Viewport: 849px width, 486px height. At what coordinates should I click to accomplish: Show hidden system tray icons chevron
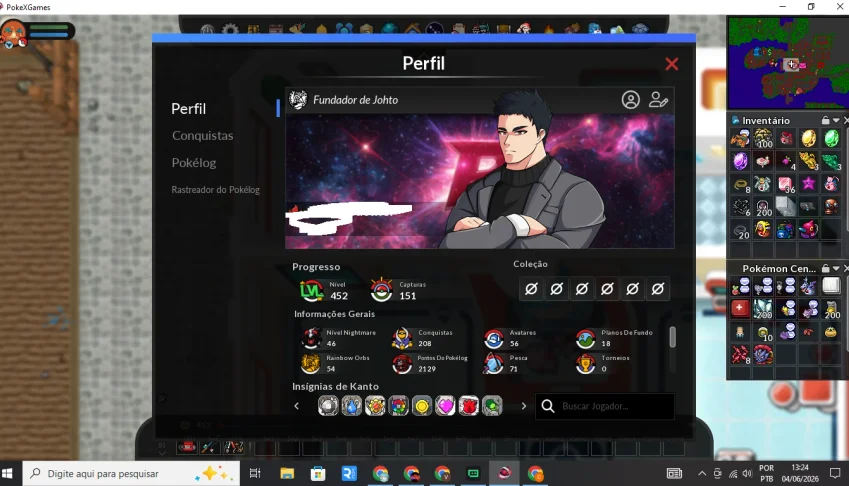(702, 474)
